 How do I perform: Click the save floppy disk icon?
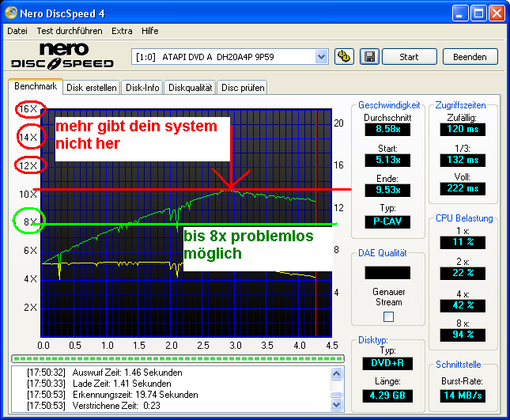coord(369,57)
